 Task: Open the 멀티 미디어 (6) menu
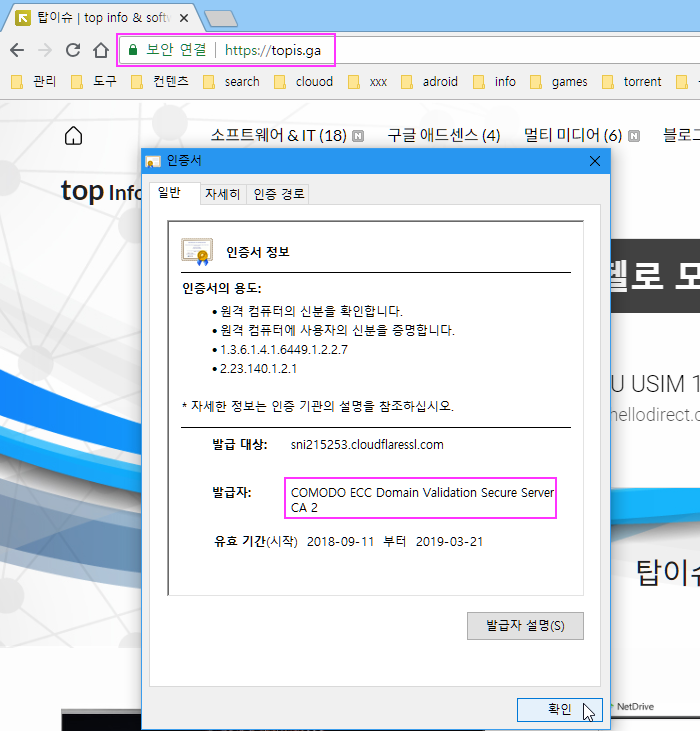pos(573,136)
